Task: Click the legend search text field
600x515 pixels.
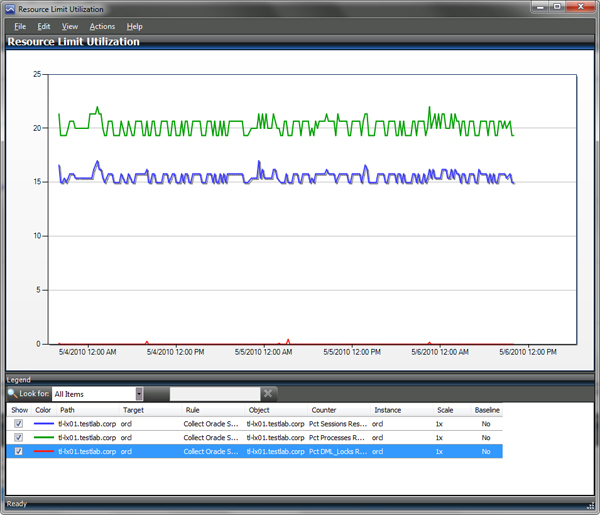Action: 215,394
